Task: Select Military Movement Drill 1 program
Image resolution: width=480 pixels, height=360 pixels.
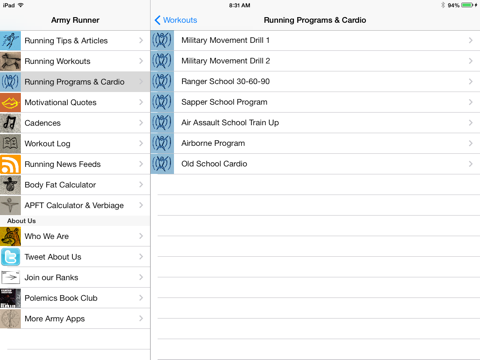Action: coord(315,40)
